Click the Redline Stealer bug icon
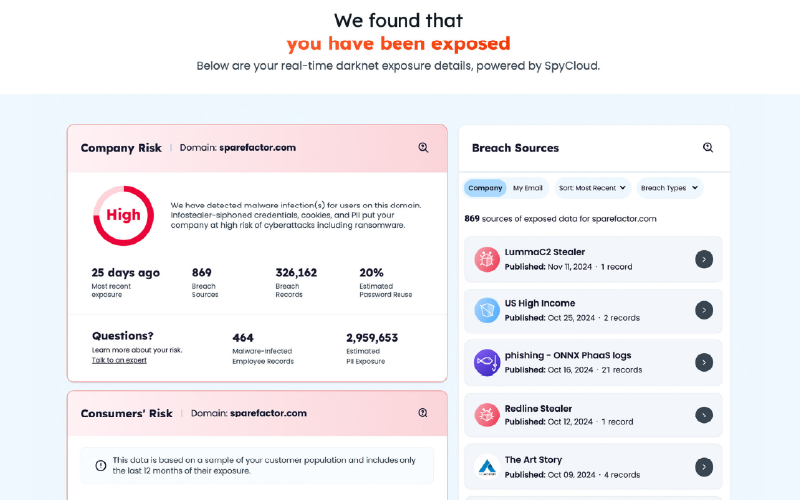Screen dimensions: 800x500 point(487,414)
